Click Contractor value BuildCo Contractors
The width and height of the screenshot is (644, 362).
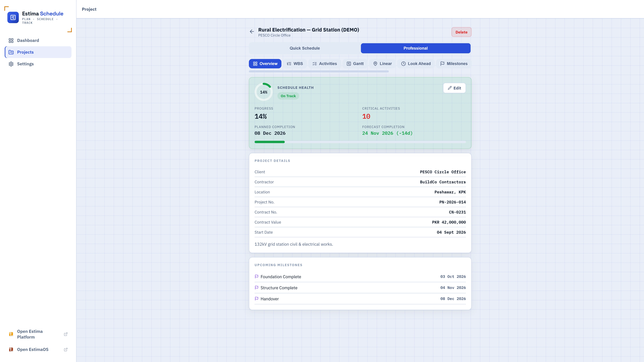click(x=443, y=182)
